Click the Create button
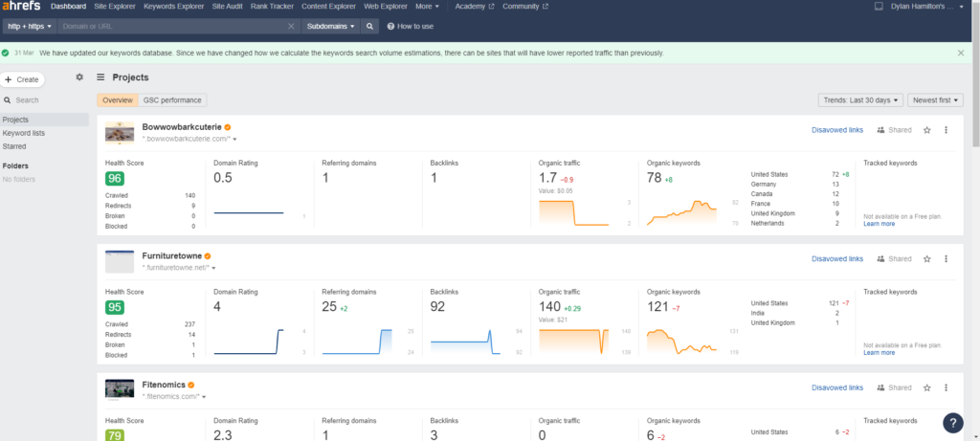 point(22,79)
